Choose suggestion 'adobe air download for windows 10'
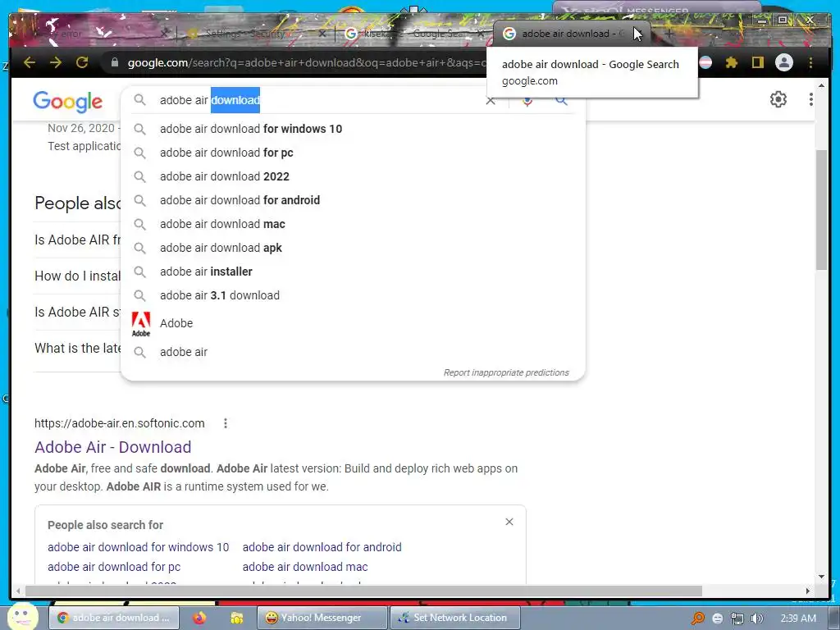 click(353, 129)
